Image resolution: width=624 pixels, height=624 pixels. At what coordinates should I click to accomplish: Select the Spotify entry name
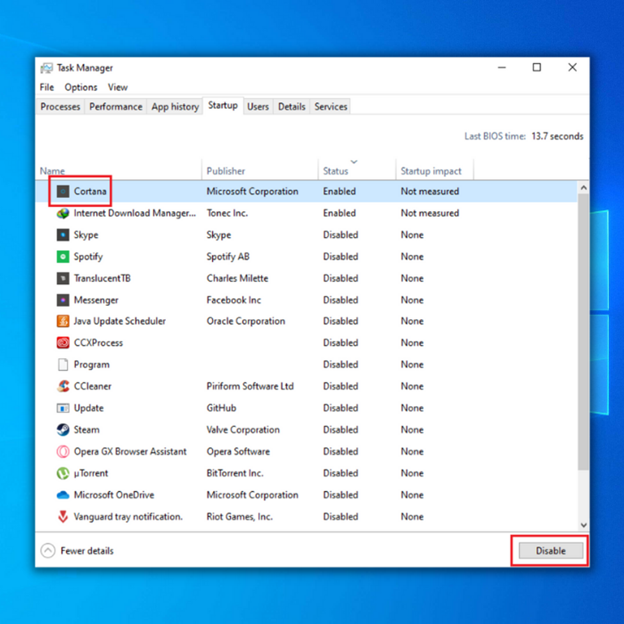pyautogui.click(x=88, y=257)
